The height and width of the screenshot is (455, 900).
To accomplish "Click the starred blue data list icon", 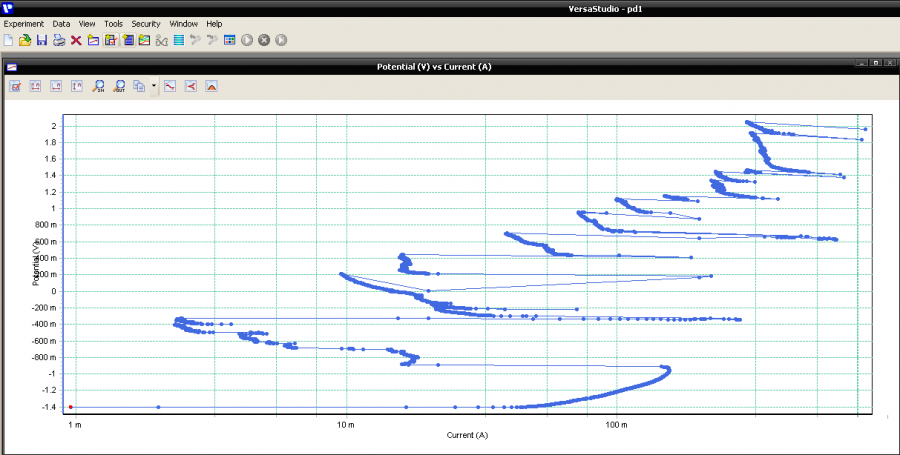I will [127, 40].
